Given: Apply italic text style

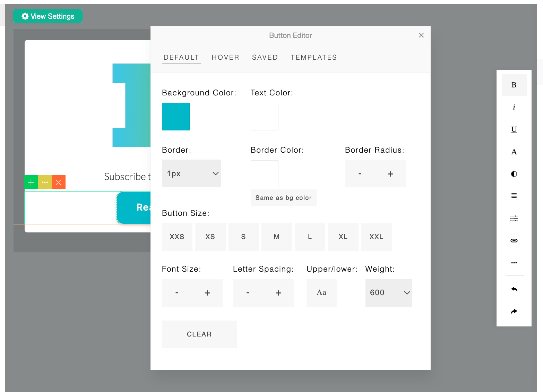Looking at the screenshot, I should 514,107.
